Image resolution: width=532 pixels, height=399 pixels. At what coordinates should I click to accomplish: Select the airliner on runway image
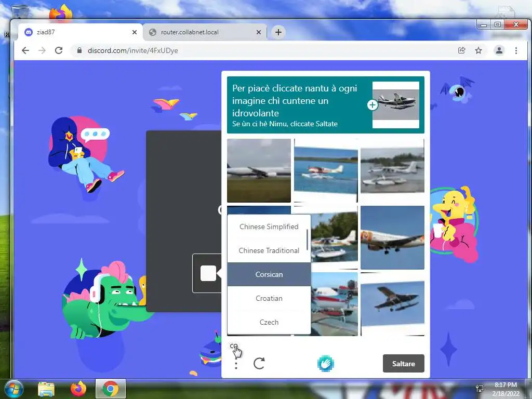pos(259,170)
